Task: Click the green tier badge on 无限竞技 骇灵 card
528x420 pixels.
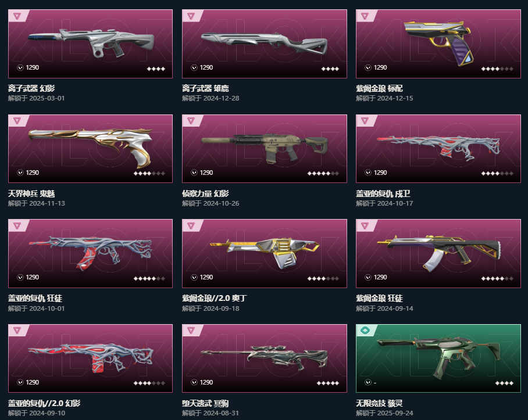Action: [366, 331]
